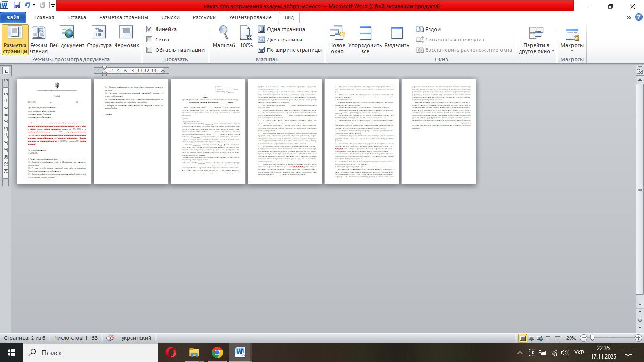The width and height of the screenshot is (644, 362).
Task: Select Веб-документ view mode
Action: click(x=67, y=40)
